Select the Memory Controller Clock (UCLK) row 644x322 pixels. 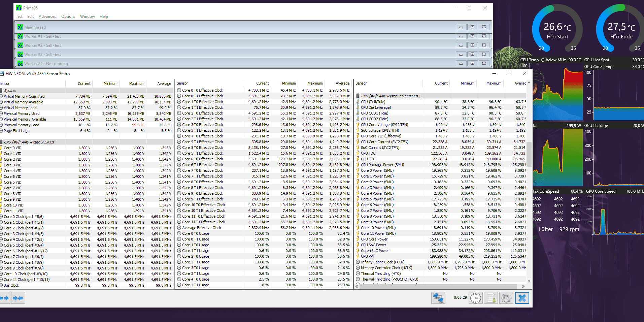tap(441, 268)
